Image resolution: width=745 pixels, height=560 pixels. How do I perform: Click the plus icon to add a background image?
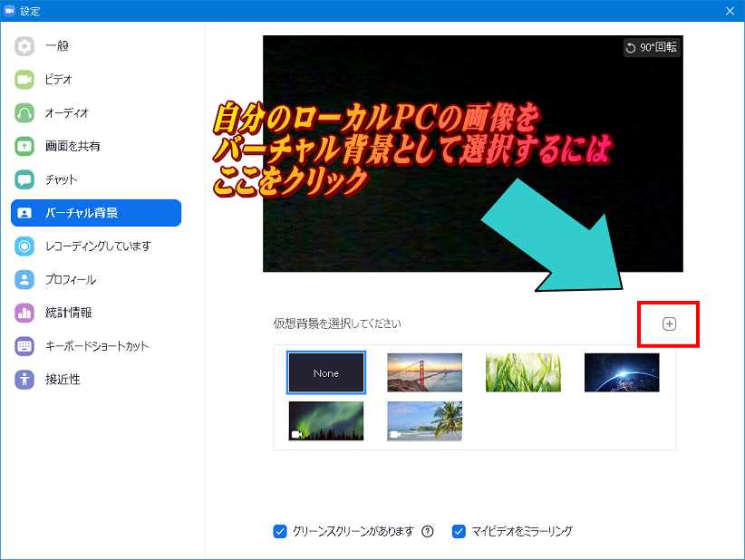669,323
